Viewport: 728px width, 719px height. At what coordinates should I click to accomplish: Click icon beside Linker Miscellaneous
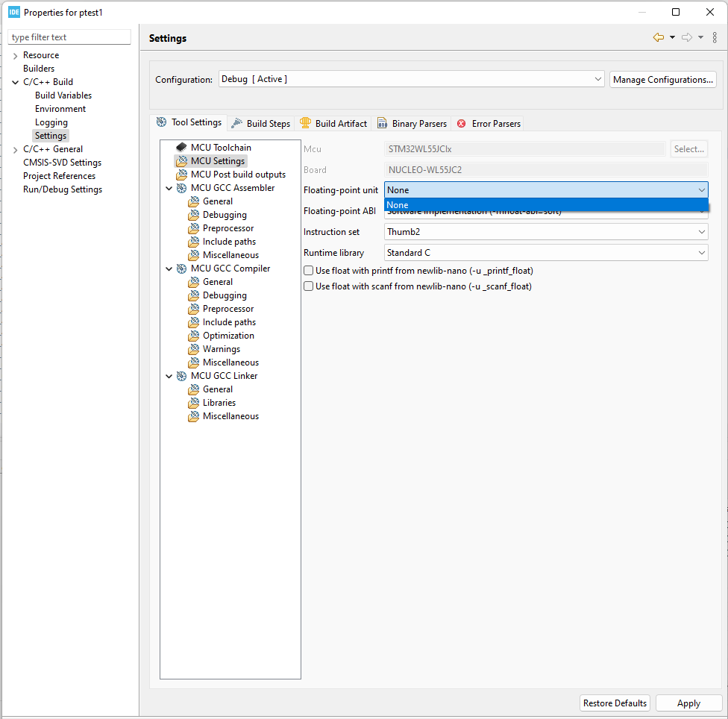194,416
